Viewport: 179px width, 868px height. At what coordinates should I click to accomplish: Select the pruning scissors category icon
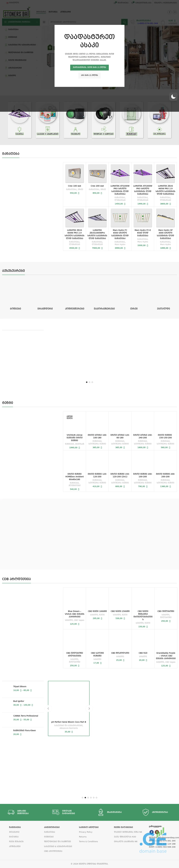coord(75,129)
